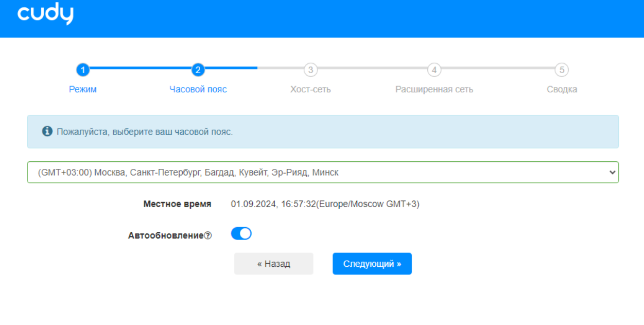Click the info icon in the blue notice
Image resolution: width=644 pixels, height=325 pixels.
tap(47, 131)
